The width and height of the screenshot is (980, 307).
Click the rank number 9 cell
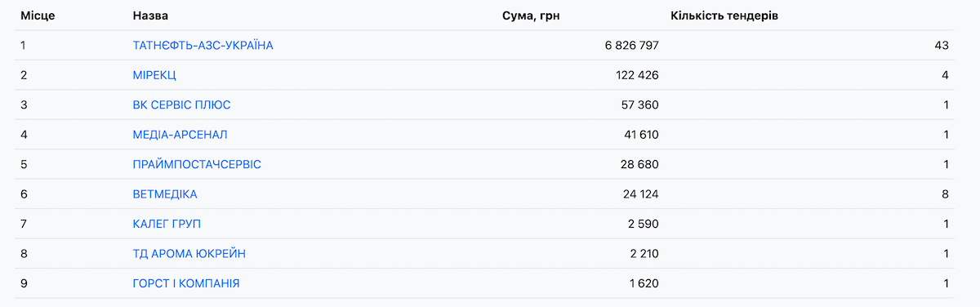point(24,283)
